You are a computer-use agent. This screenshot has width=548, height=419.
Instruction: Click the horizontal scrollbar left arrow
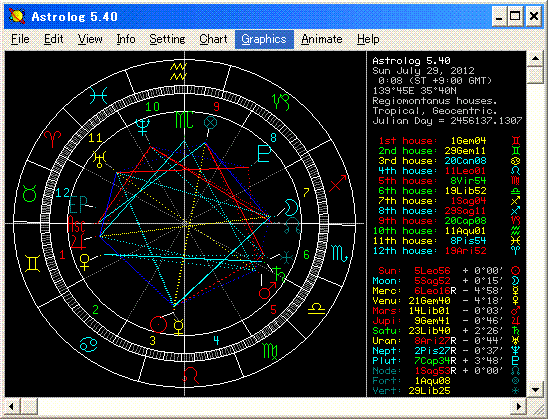(x=12, y=406)
